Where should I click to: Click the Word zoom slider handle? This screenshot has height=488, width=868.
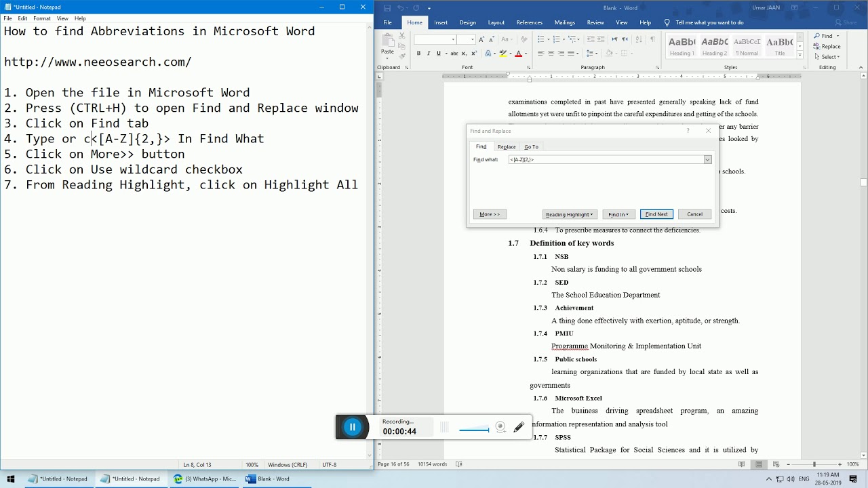tap(814, 464)
